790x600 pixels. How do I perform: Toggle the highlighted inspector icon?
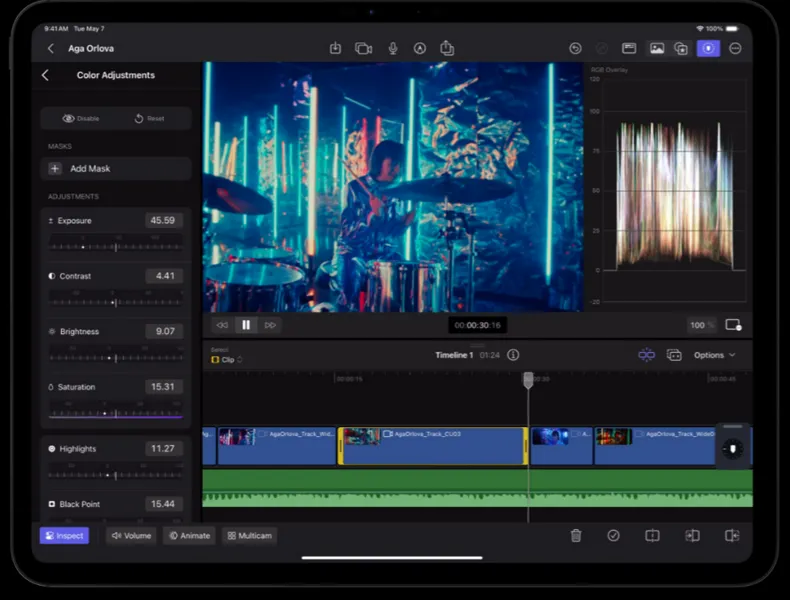708,48
